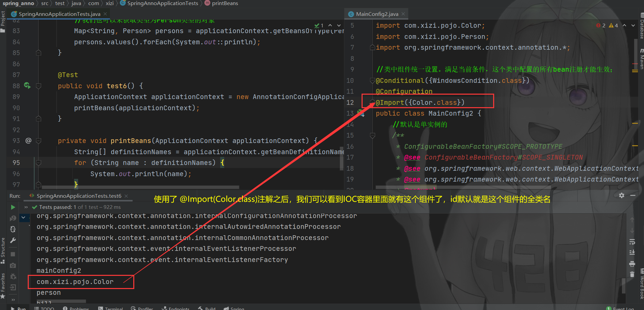644x310 pixels.
Task: Open the Profiler tool window
Action: coord(142,308)
